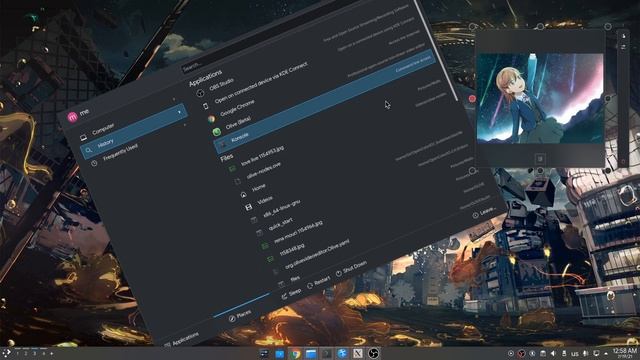640x360 pixels.
Task: Click the display monitor tray icon
Action: [x=596, y=353]
